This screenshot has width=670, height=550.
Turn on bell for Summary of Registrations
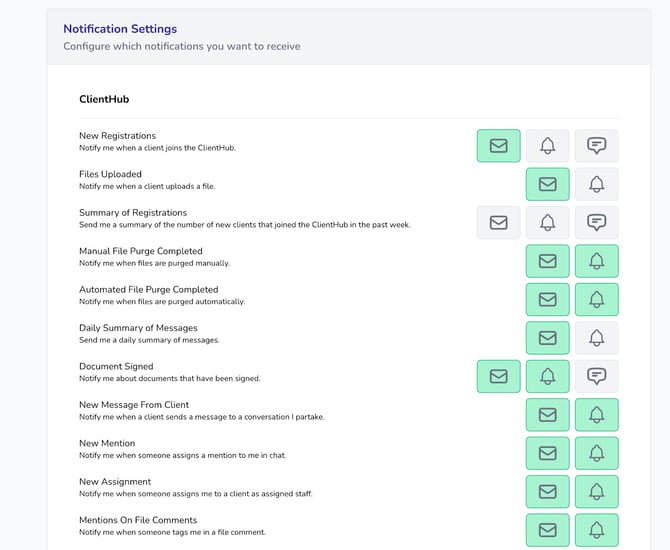point(547,222)
